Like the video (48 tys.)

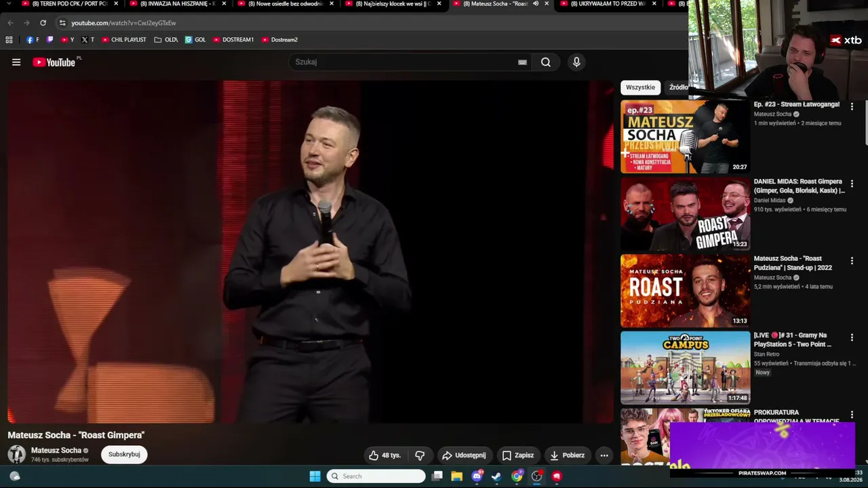[x=384, y=455]
